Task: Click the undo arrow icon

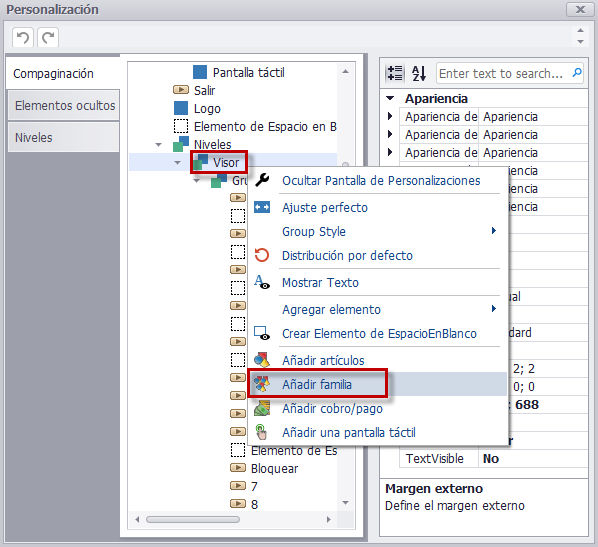Action: 23,37
